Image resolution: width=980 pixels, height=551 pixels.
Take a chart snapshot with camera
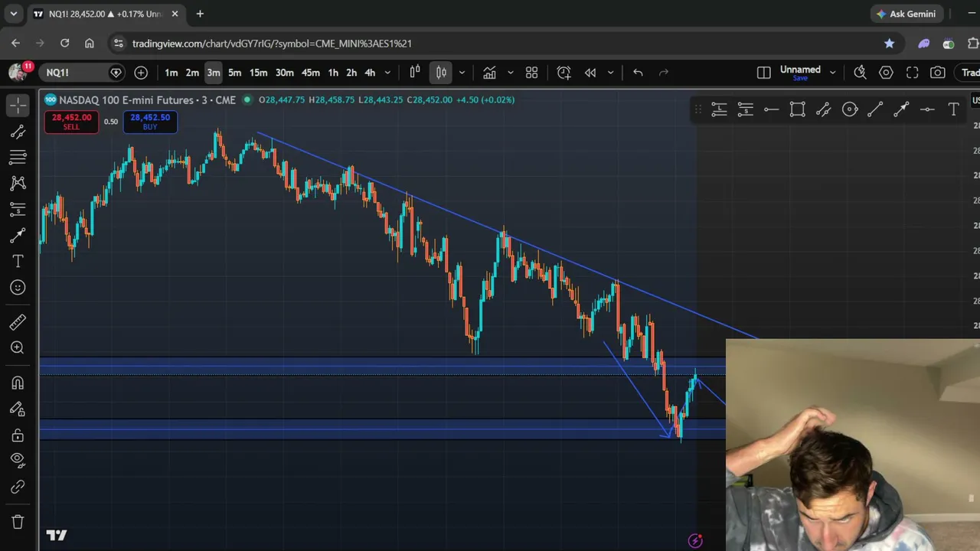[938, 73]
